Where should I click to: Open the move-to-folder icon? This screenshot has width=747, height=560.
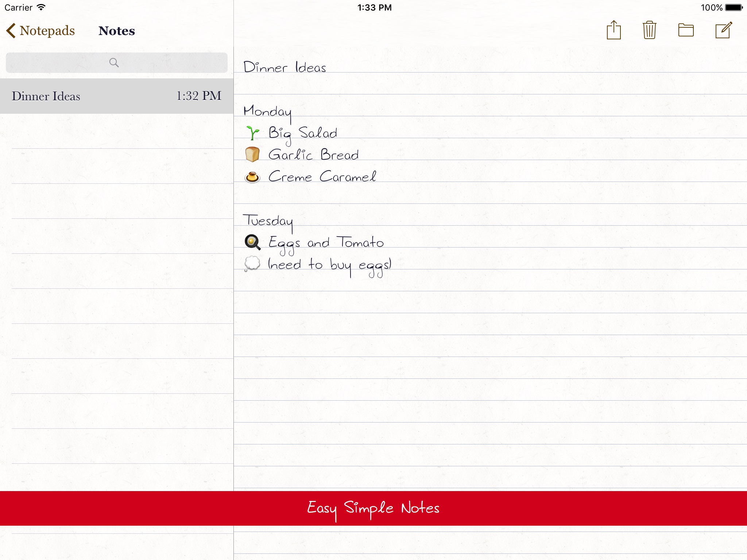click(x=686, y=30)
